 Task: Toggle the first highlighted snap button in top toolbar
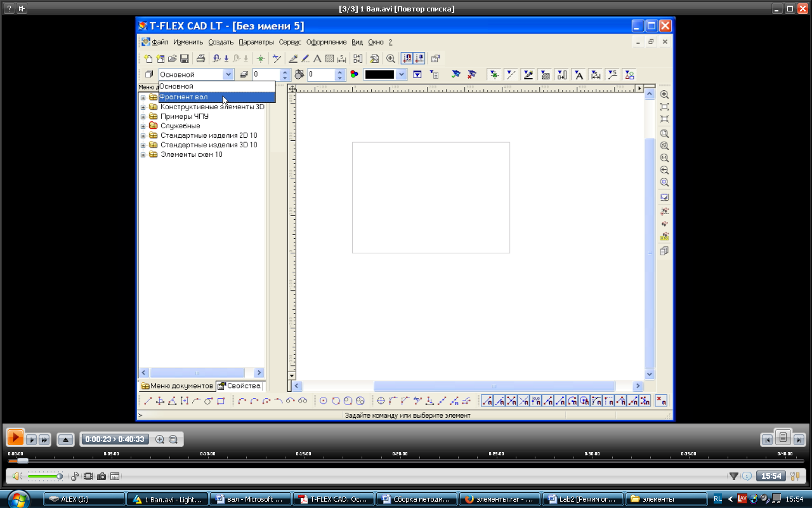[407, 58]
